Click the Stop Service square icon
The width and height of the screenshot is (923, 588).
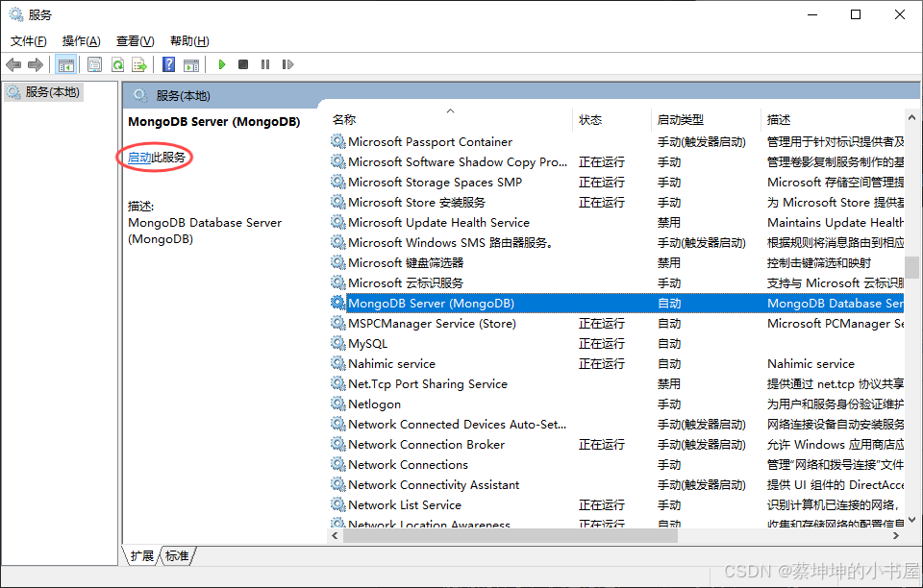pos(243,64)
